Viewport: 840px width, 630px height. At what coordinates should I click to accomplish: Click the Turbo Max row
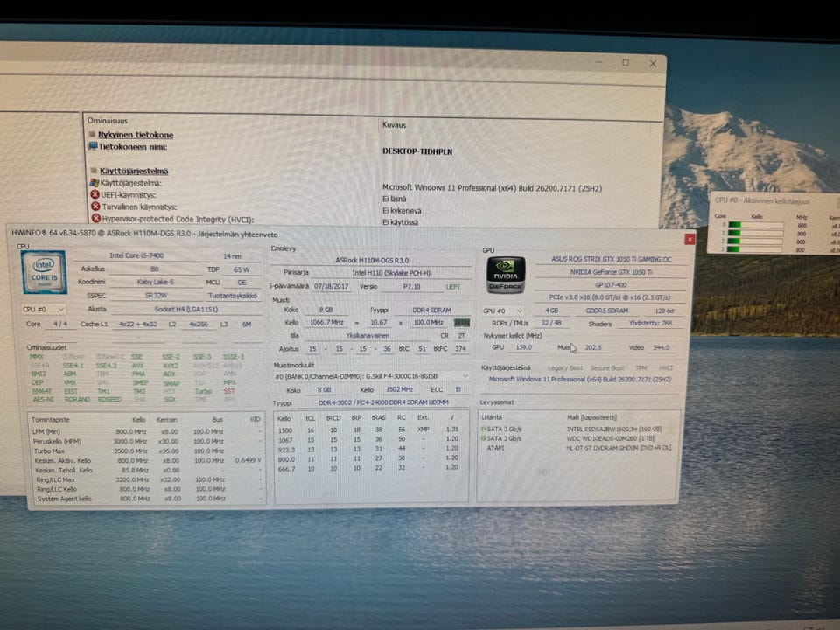click(146, 451)
